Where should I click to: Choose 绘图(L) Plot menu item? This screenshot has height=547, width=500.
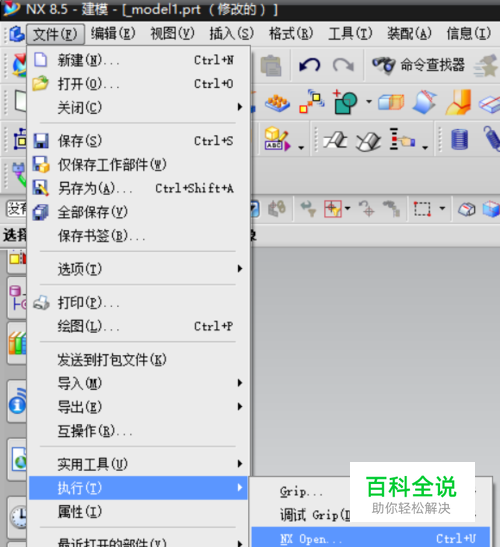[x=138, y=326]
